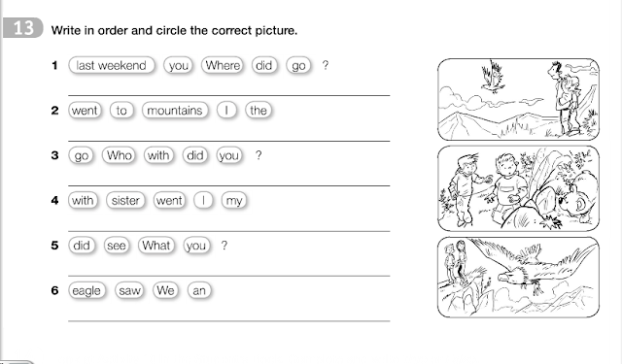622x364 pixels.
Task: Click the answer line under sentence 4
Action: (x=229, y=231)
